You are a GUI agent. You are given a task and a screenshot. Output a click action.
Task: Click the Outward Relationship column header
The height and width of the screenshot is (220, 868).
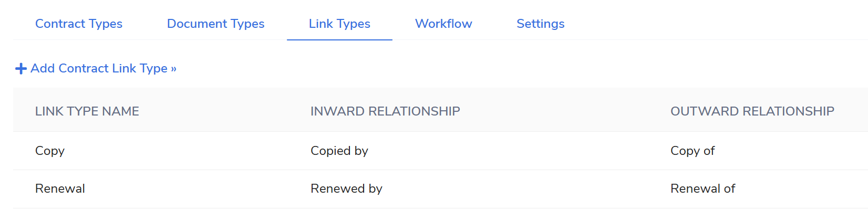752,111
